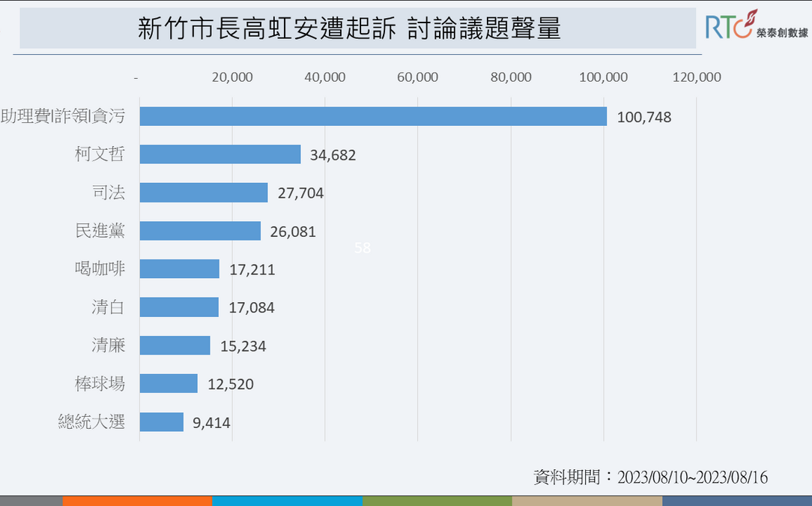Click the 總統大選 bar at the bottom
The image size is (812, 506).
click(161, 422)
